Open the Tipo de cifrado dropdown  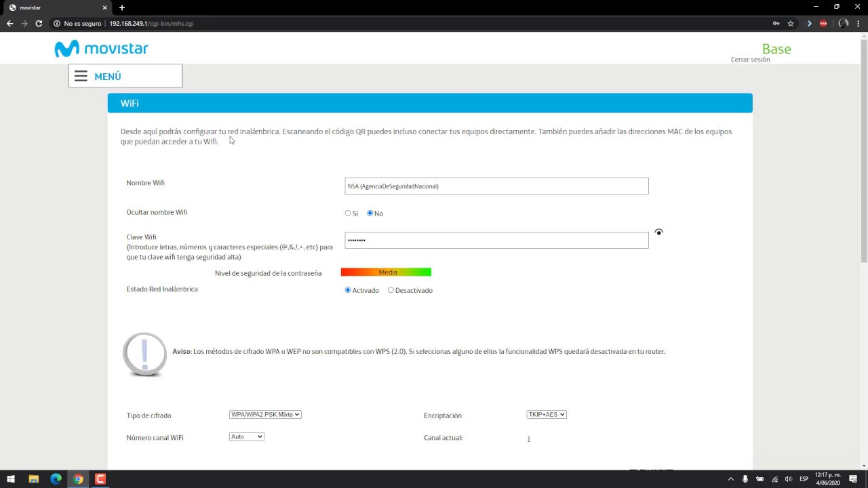(x=265, y=414)
